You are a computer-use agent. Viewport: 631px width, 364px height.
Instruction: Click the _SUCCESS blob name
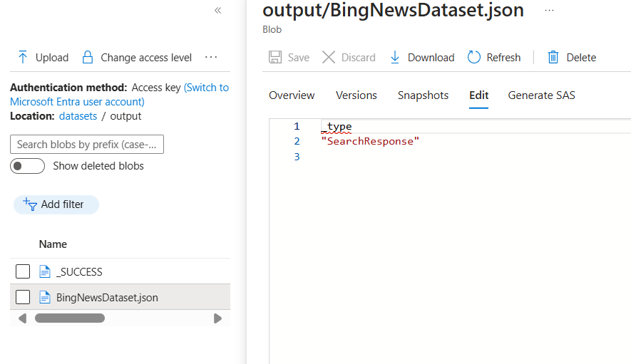pos(79,272)
